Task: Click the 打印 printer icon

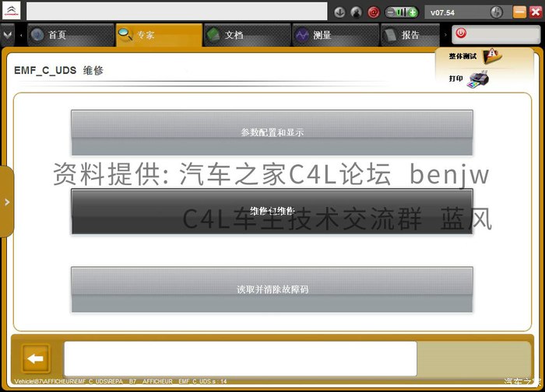Action: [x=479, y=79]
